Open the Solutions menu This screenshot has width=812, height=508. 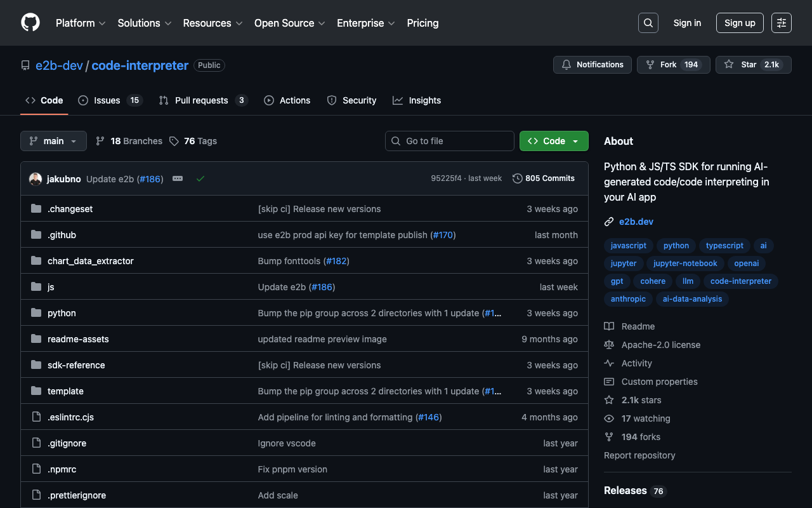tap(144, 23)
